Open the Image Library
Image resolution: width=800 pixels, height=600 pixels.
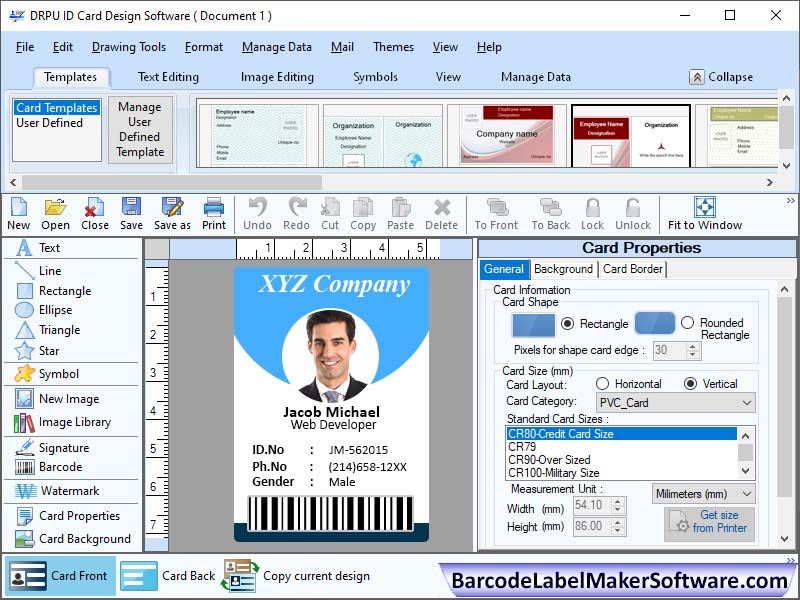tap(62, 422)
